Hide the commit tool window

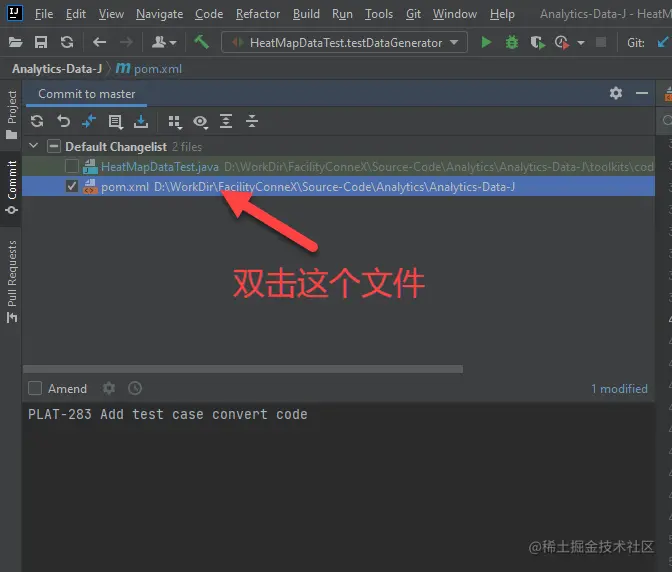point(642,93)
